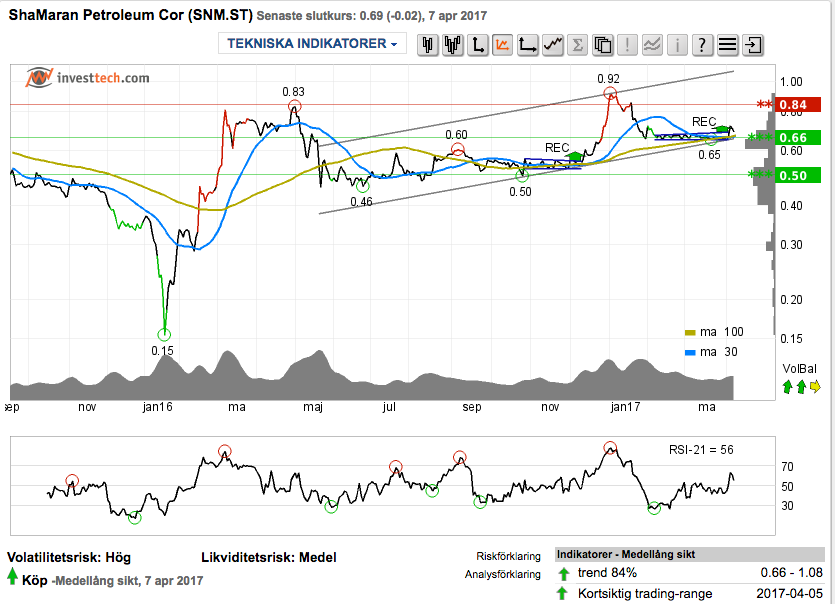Screen dimensions: 835x604
Task: Open the TEKNISKA INDIKATORER dropdown
Action: pyautogui.click(x=312, y=44)
